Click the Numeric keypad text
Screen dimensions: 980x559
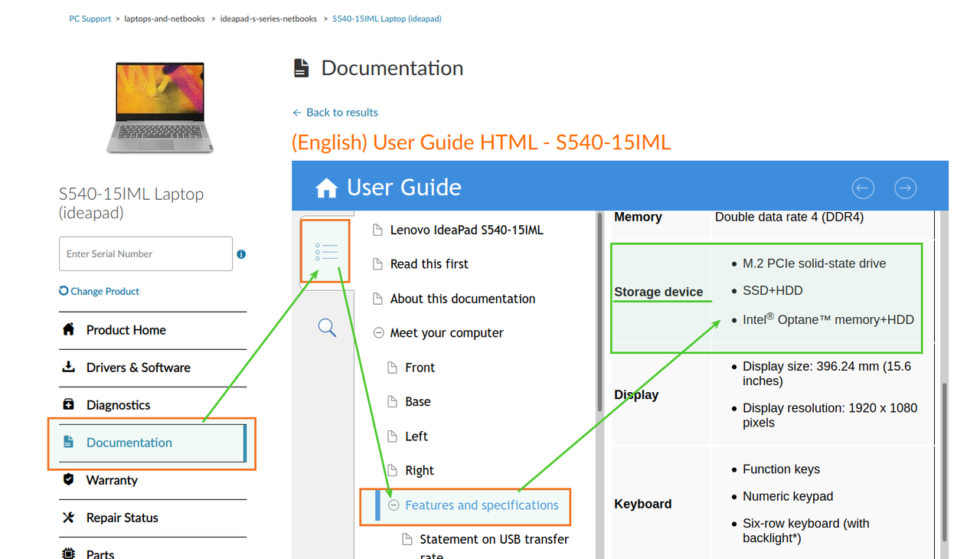pos(788,496)
